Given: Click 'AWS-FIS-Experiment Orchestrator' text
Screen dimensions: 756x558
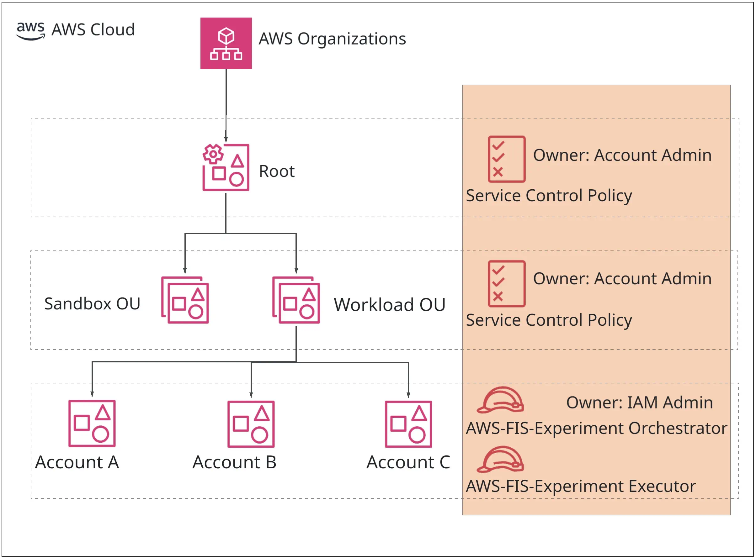Looking at the screenshot, I should tap(597, 428).
